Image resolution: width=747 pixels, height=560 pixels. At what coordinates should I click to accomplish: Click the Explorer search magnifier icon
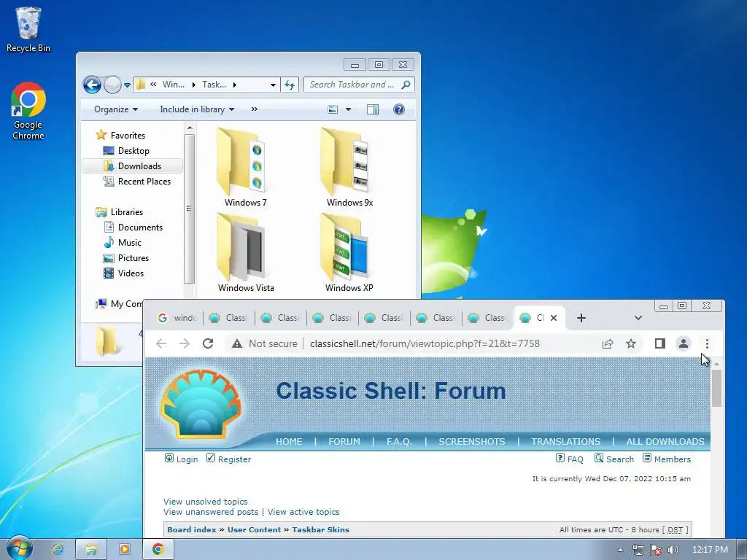click(x=406, y=85)
